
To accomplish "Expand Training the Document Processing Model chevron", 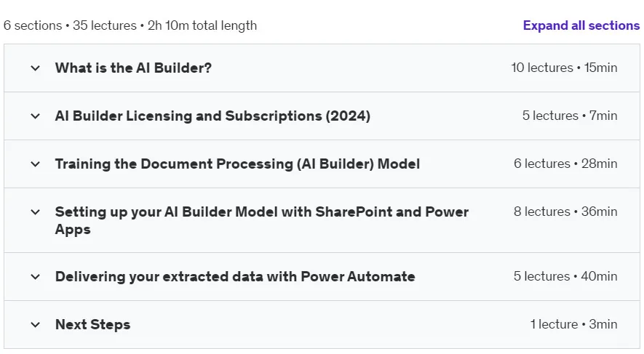I will [36, 164].
